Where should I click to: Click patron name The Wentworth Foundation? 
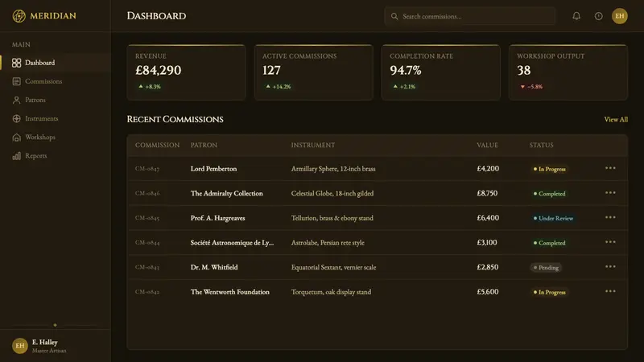click(x=230, y=292)
